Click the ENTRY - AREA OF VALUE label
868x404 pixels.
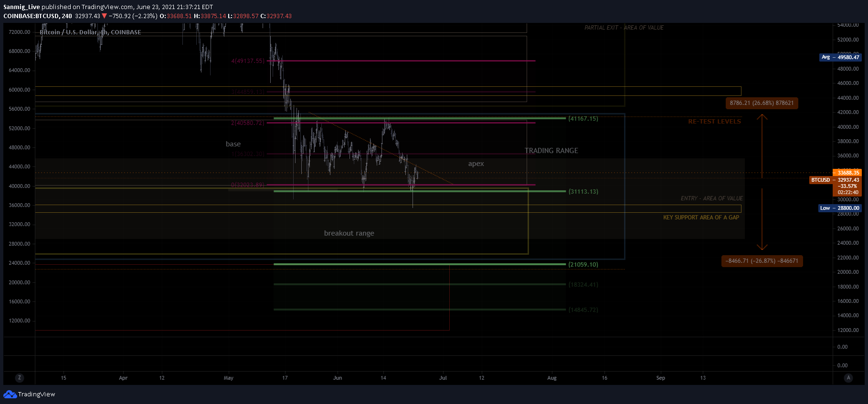coord(712,198)
